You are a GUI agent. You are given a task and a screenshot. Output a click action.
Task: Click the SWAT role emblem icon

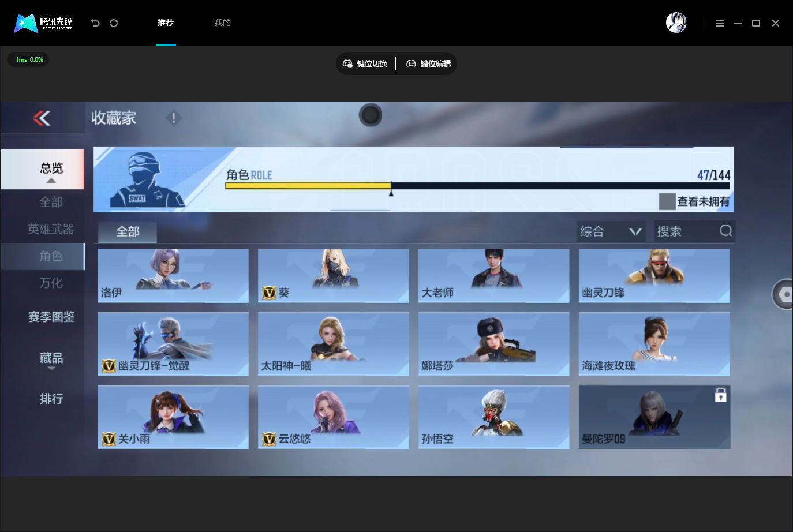(147, 179)
